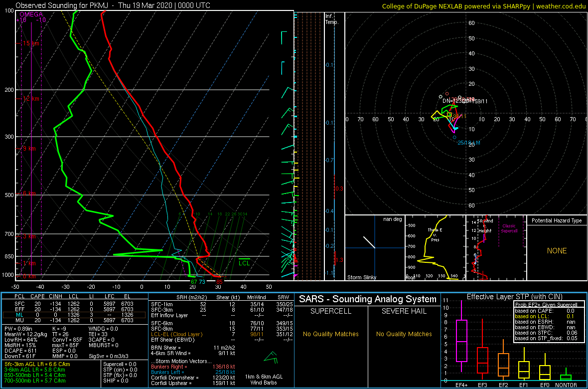588x389 pixels.
Task: Click the 850-500mb LR lapse rate
Action: tap(36, 375)
